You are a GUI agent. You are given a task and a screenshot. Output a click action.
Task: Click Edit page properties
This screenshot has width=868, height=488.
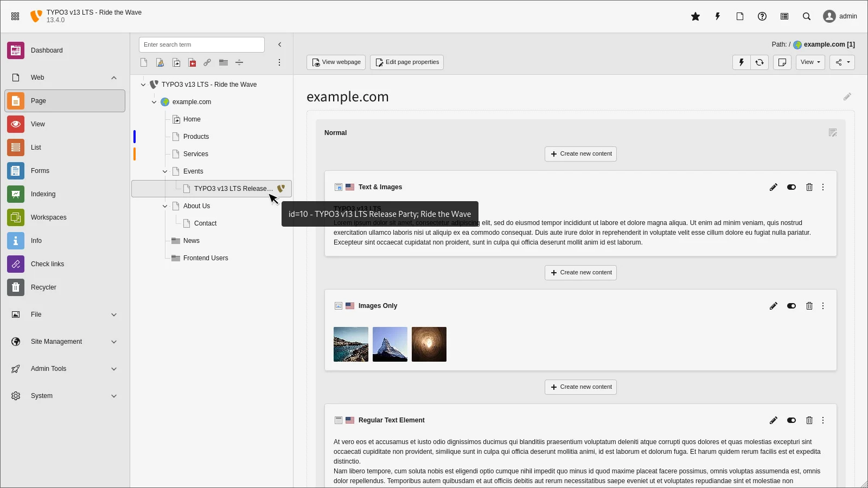point(407,62)
